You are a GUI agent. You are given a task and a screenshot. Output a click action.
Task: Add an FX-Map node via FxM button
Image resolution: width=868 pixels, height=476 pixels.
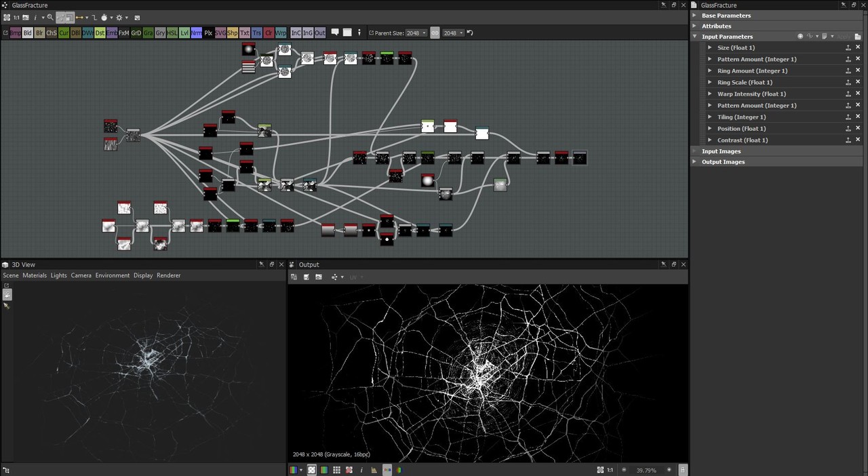coord(124,33)
